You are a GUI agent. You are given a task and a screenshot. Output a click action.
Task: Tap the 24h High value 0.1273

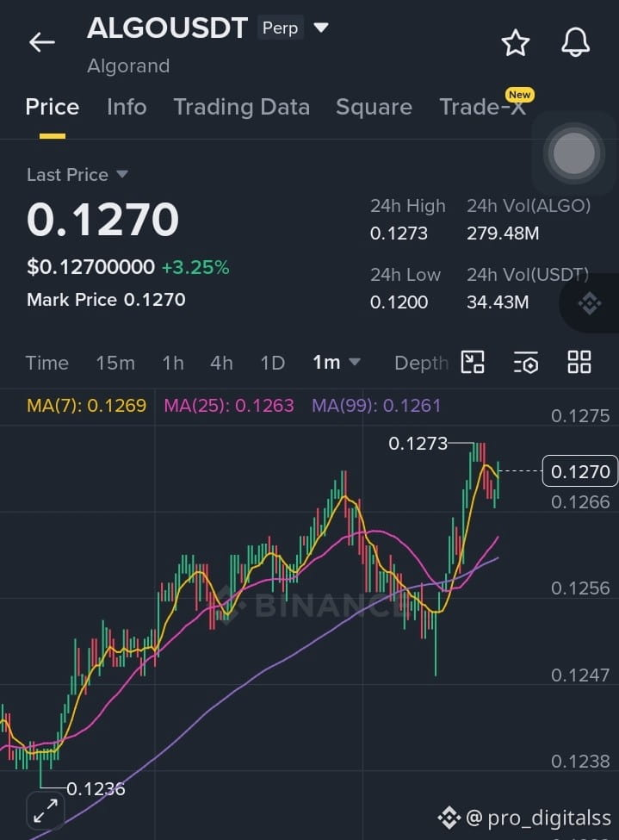coord(399,233)
